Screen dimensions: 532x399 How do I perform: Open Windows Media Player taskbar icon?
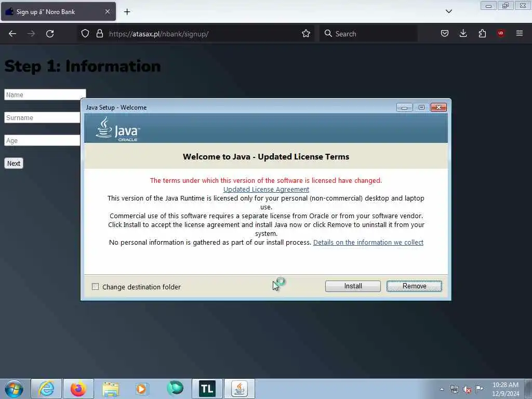click(x=141, y=389)
